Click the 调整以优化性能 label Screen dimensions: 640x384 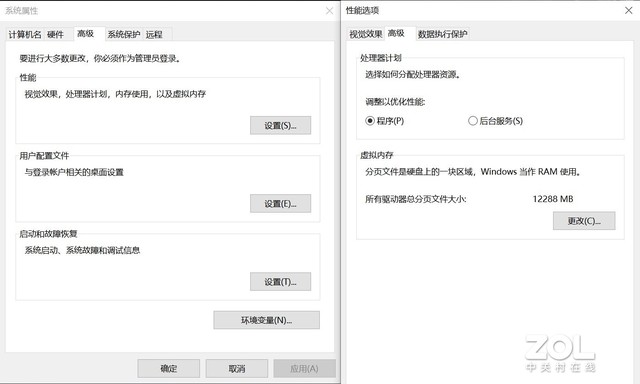click(x=395, y=102)
